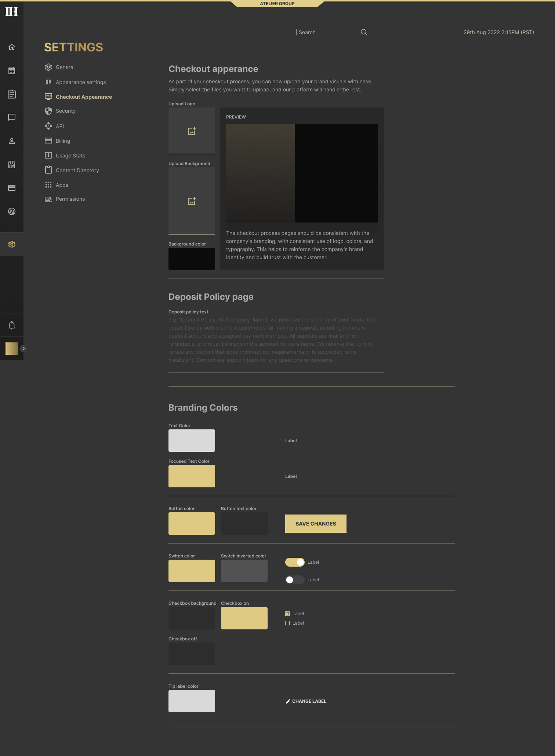This screenshot has height=756, width=555.
Task: Open the Permissions settings page
Action: [65, 199]
